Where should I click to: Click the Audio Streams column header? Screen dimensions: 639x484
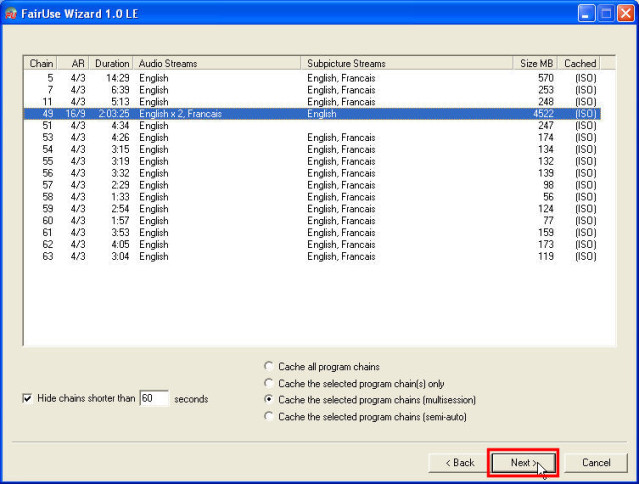coord(217,63)
